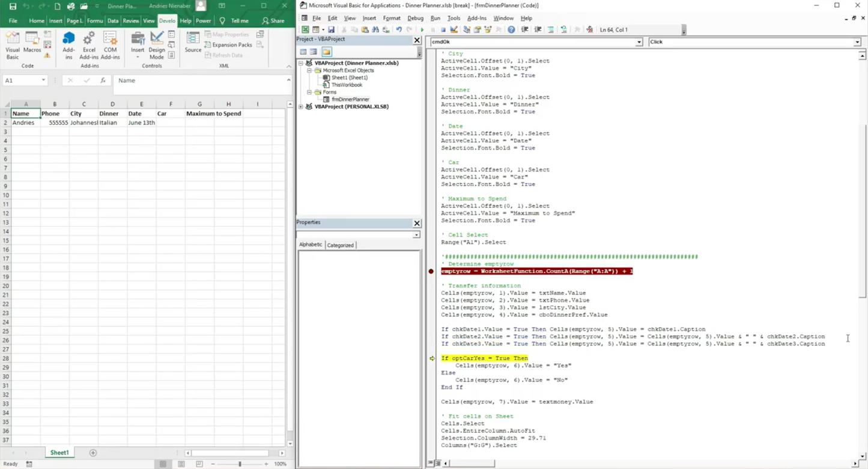Click the Run Sub/UserForm icon in VBA toolbar
The width and height of the screenshot is (868, 469).
[422, 29]
